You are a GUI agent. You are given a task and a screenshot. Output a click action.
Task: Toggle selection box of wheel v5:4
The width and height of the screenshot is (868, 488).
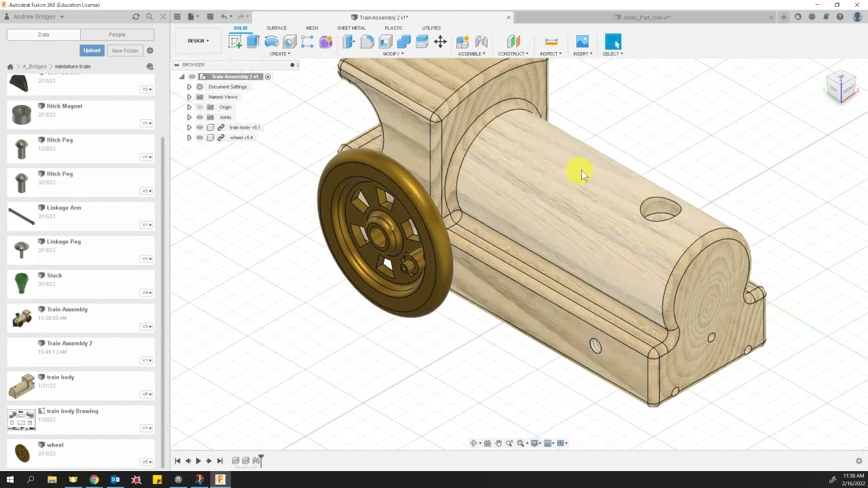click(210, 138)
